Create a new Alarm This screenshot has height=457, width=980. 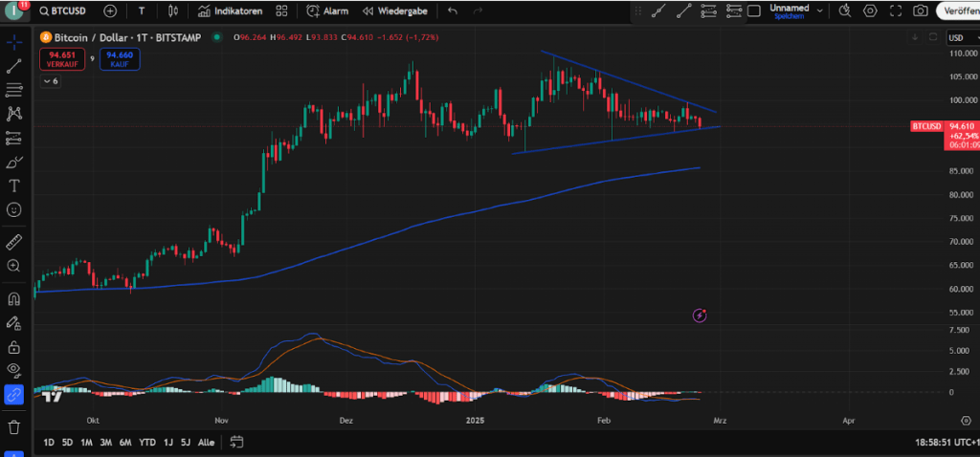[x=327, y=11]
